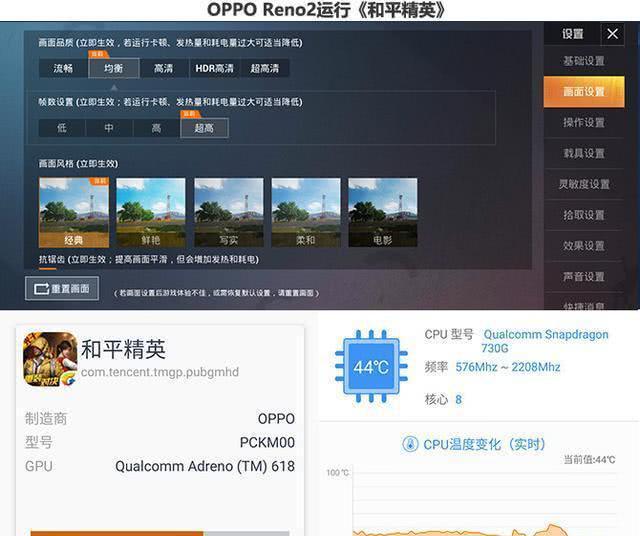Open 声音设置 tab

pos(584,277)
